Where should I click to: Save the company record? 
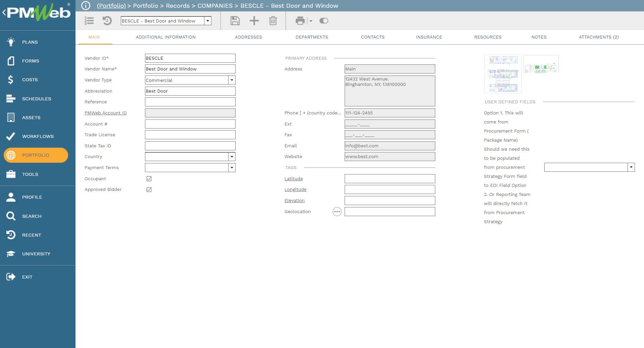[x=235, y=21]
